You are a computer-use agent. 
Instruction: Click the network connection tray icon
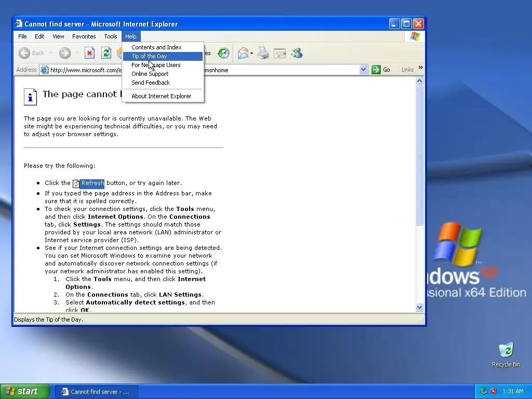pos(484,391)
